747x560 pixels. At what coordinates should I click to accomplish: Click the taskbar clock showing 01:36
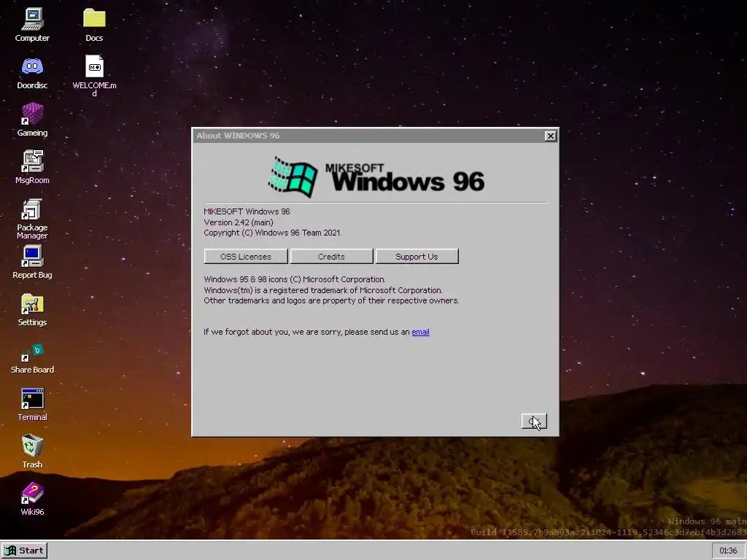(x=728, y=551)
